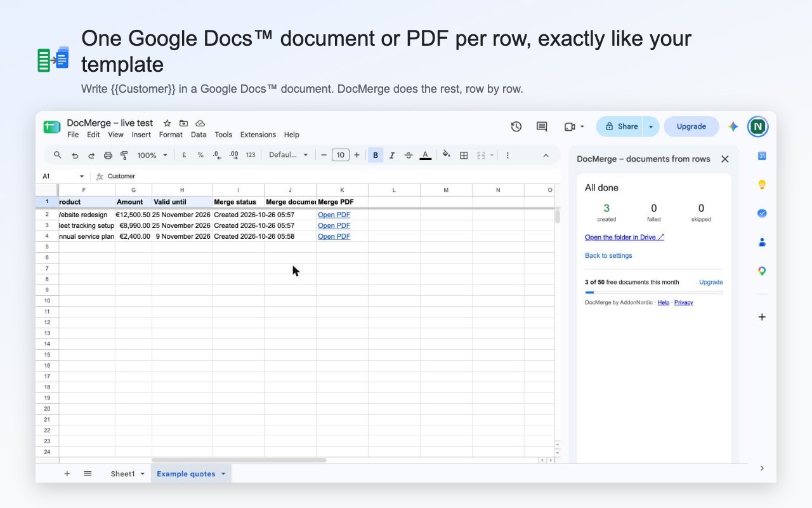This screenshot has height=508, width=812.
Task: Open the fill color bucket
Action: [x=447, y=155]
